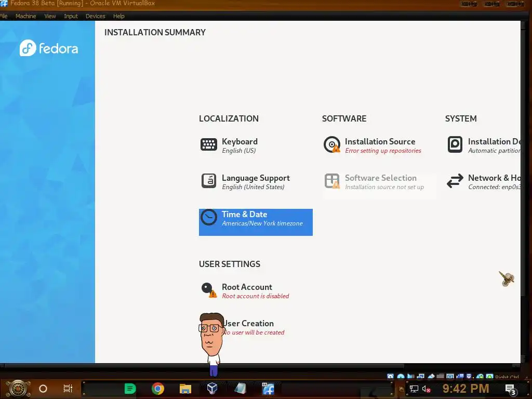
Task: Open the 9:42 PM clock flyout
Action: (x=465, y=389)
